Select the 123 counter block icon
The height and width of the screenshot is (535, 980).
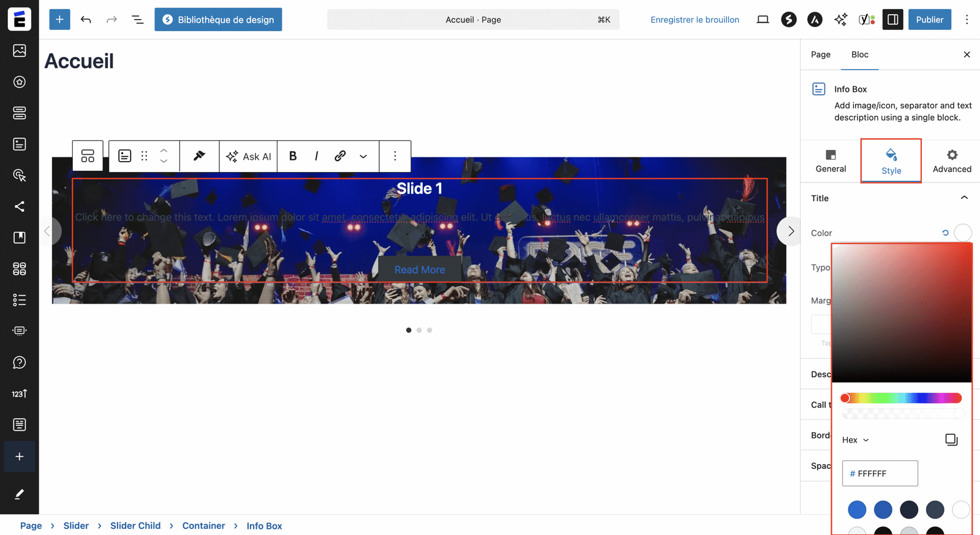point(20,394)
